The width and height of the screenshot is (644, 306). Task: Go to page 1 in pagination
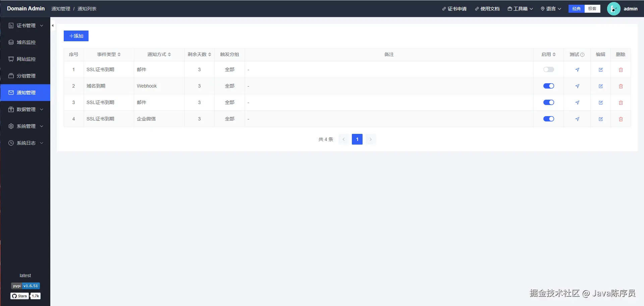point(357,139)
